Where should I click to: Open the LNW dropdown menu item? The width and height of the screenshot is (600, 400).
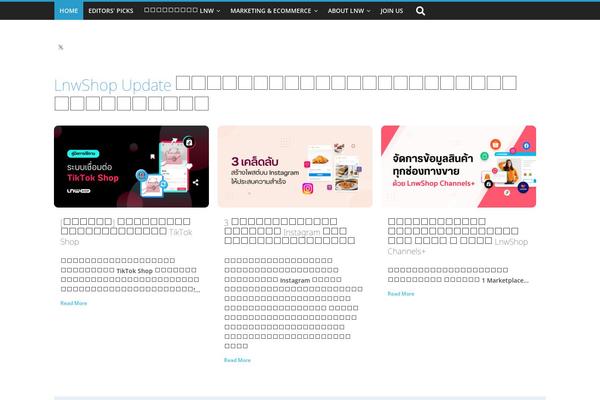click(182, 11)
